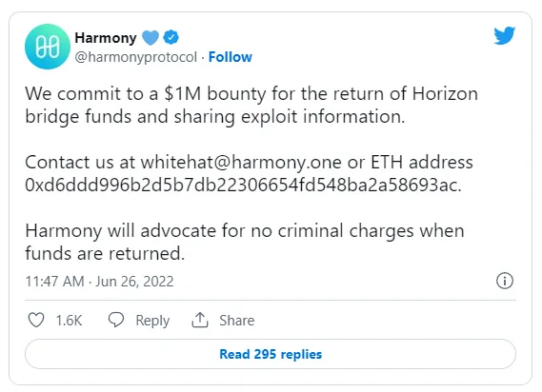Open the @harmonyprotocol handle link
Viewport: 542px width, 392px height.
[136, 57]
